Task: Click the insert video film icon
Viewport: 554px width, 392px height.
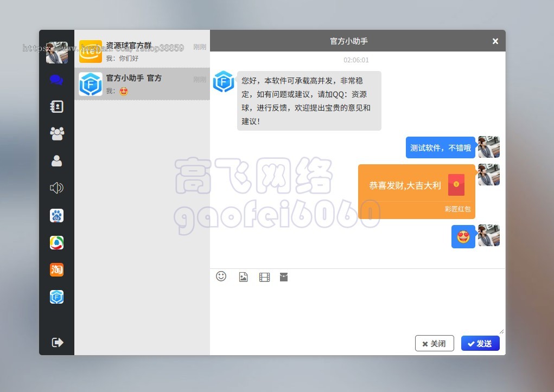Action: coord(264,277)
